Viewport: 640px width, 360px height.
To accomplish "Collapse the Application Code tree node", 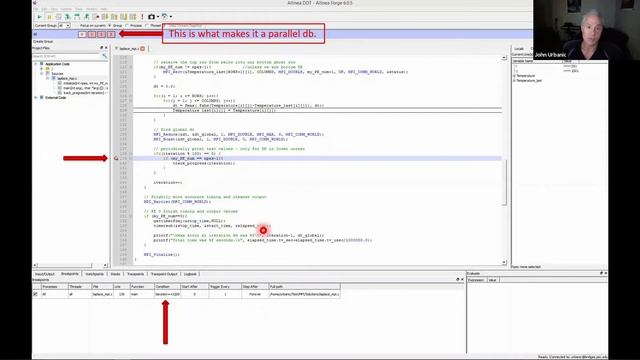I will coord(36,64).
